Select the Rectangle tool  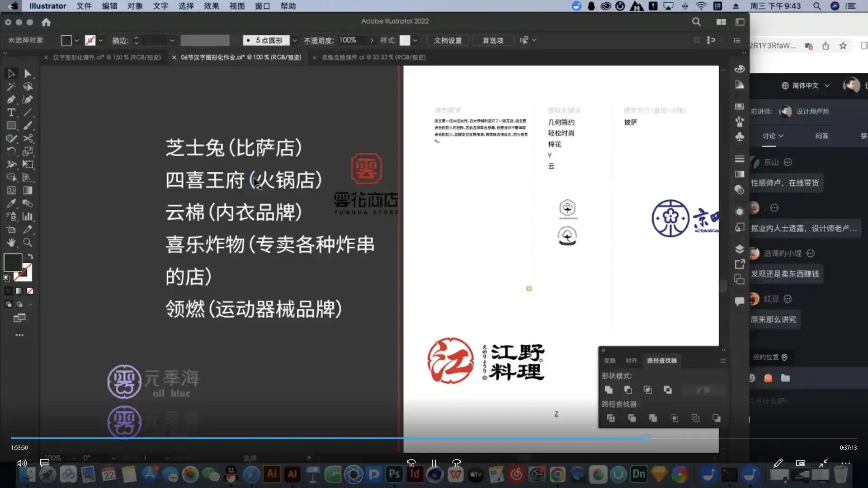tap(11, 125)
